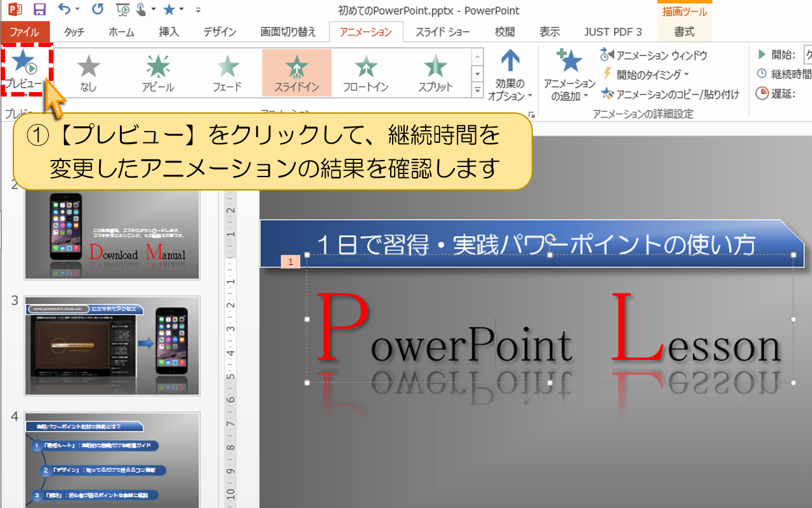The width and height of the screenshot is (812, 508).
Task: Open the アニメーション ウィンドウ pane
Action: tap(653, 56)
